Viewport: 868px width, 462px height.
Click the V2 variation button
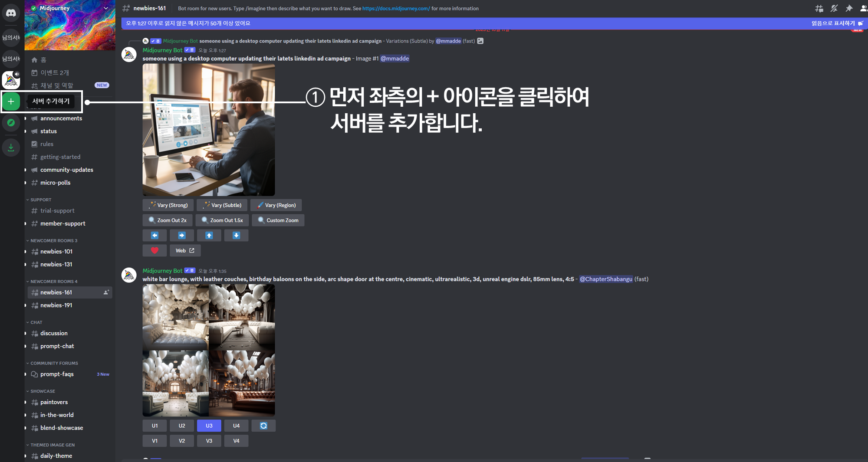coord(182,441)
